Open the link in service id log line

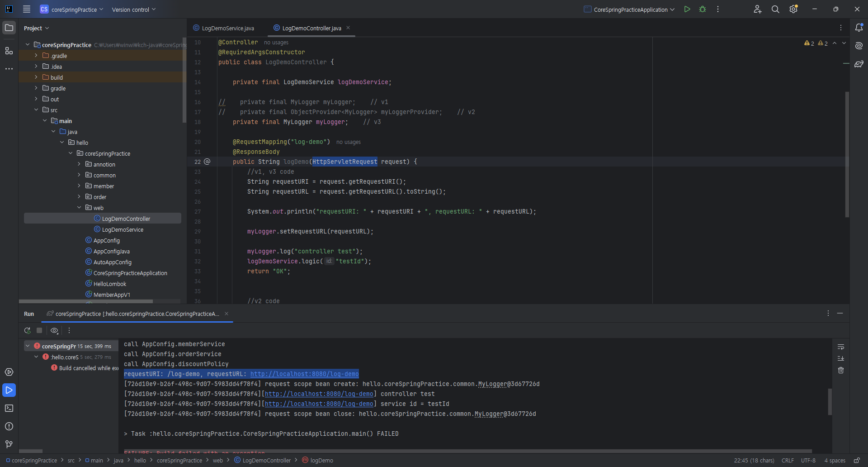[x=319, y=404]
